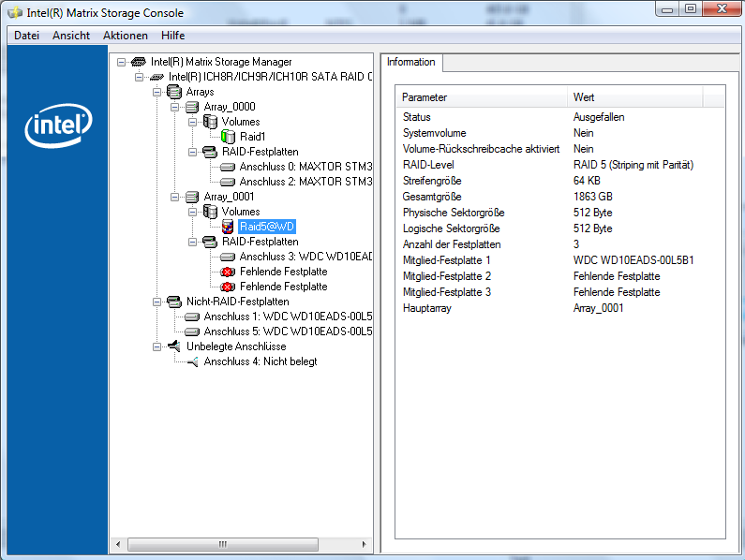The image size is (745, 560).
Task: Click the Anzahl der Festplatten row
Action: point(560,244)
